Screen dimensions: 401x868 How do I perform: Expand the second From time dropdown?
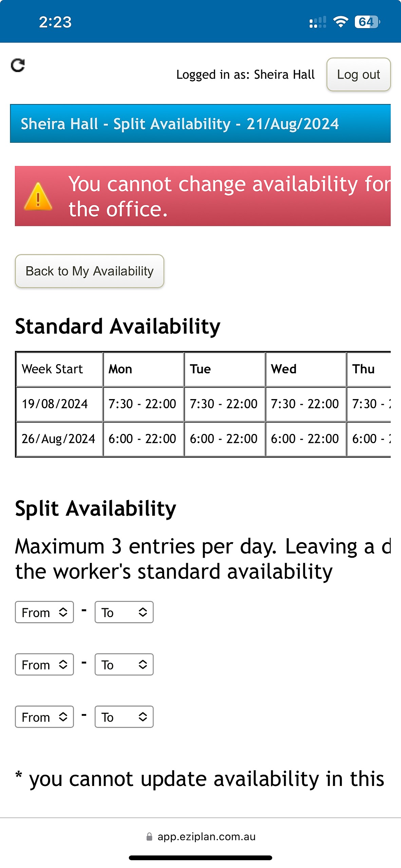click(44, 665)
